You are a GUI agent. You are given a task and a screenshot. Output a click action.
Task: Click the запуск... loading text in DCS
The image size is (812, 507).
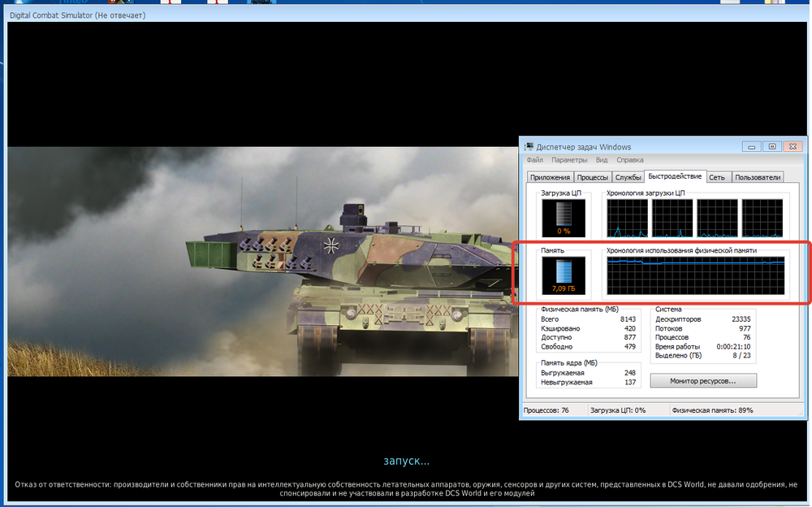[x=407, y=461]
